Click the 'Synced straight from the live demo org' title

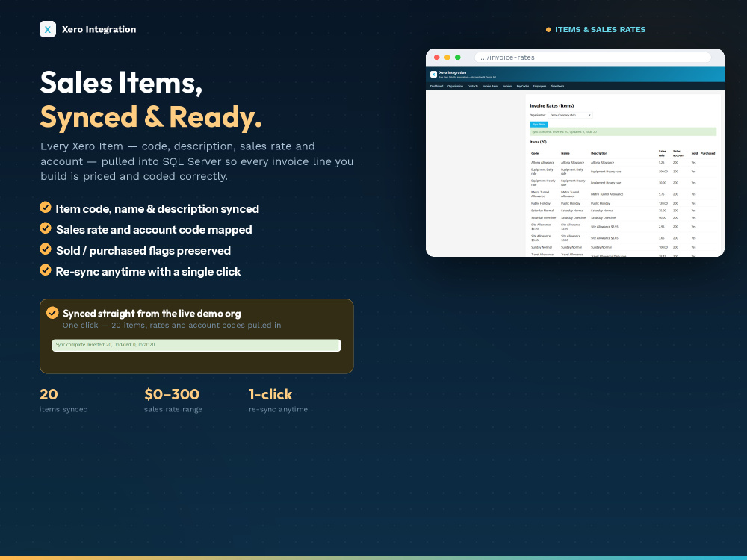click(152, 314)
